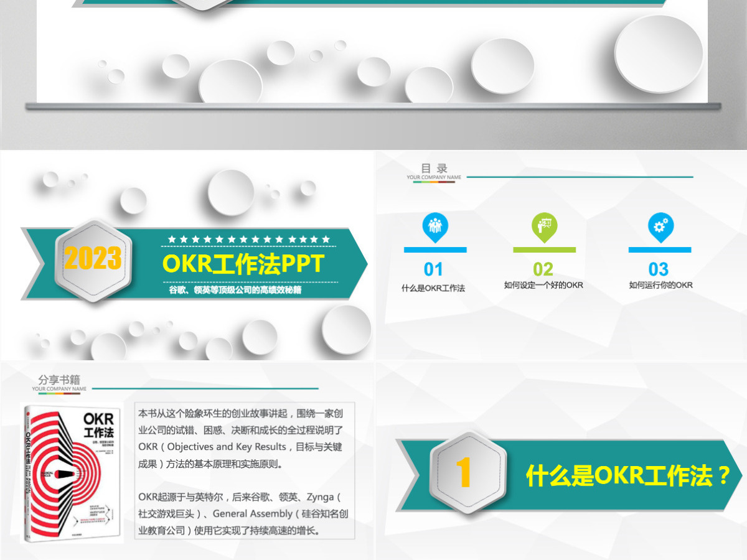Image resolution: width=747 pixels, height=560 pixels.
Task: Click the green presentation pin icon above 02
Action: point(544,227)
